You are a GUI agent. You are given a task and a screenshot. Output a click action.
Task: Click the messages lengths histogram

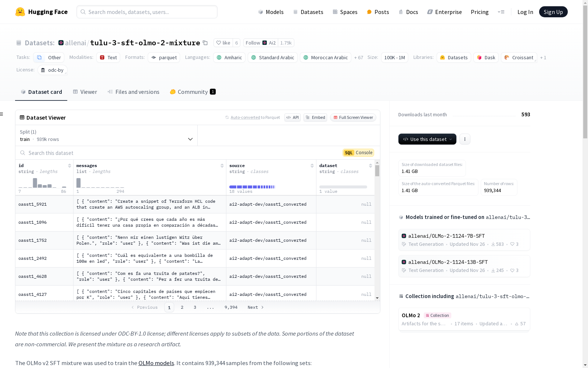[x=100, y=183]
